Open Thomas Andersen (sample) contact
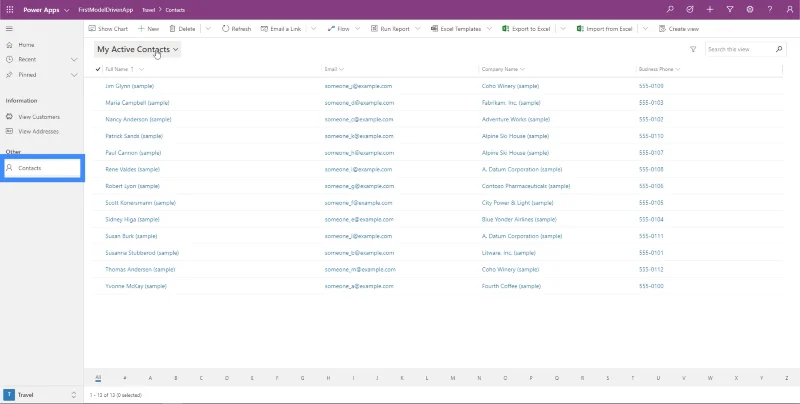Viewport: 800px width, 404px height. point(140,269)
